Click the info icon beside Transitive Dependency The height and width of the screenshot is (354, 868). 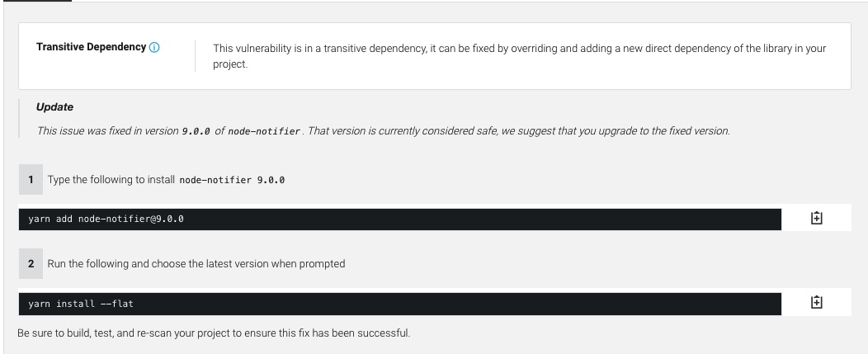coord(154,48)
